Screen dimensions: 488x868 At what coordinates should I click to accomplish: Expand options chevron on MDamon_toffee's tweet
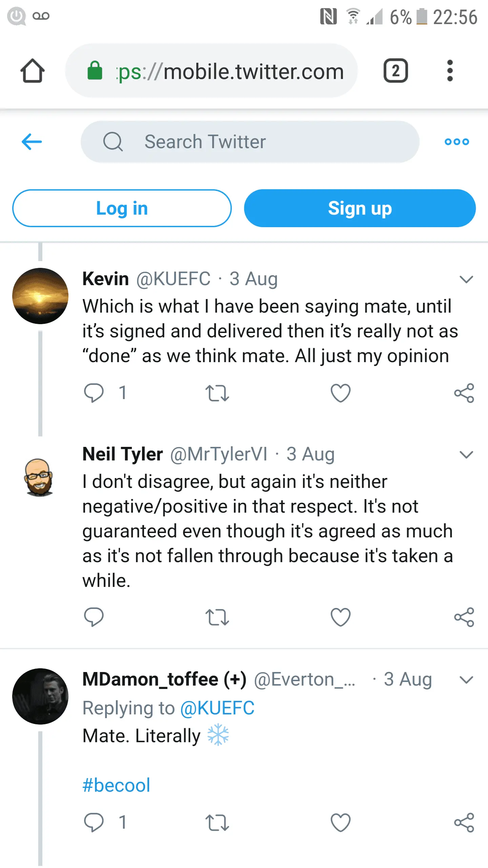click(466, 679)
